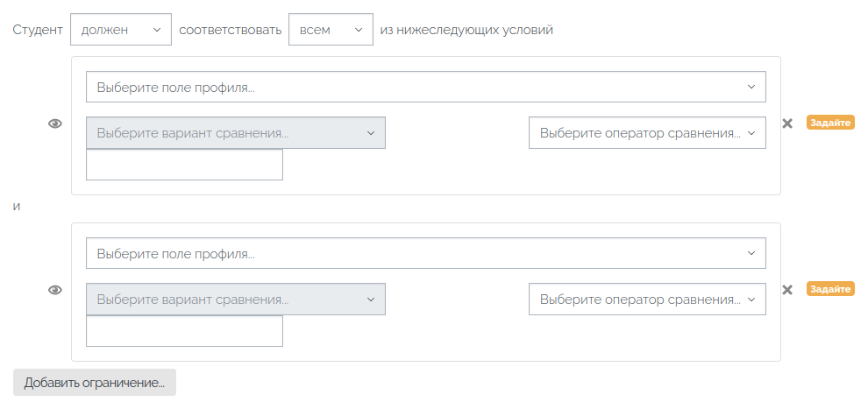
Task: Click second orange 'Задайте' badge
Action: click(x=830, y=289)
